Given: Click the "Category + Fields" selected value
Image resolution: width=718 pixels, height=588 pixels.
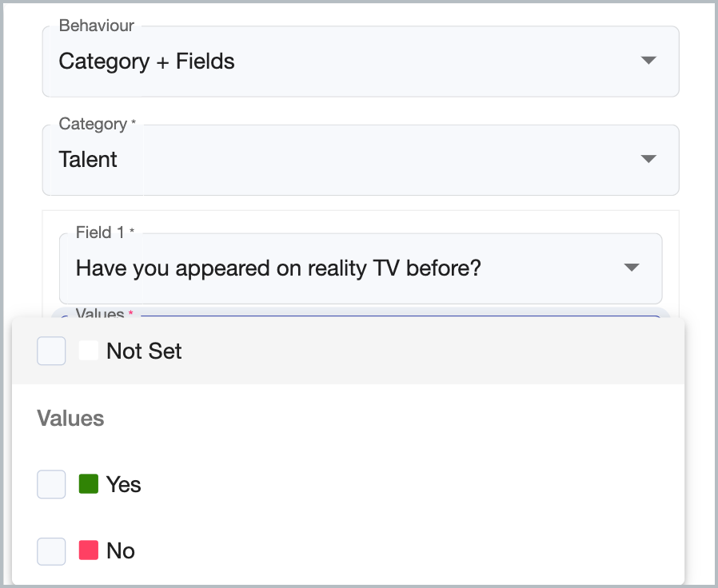Looking at the screenshot, I should [x=147, y=62].
